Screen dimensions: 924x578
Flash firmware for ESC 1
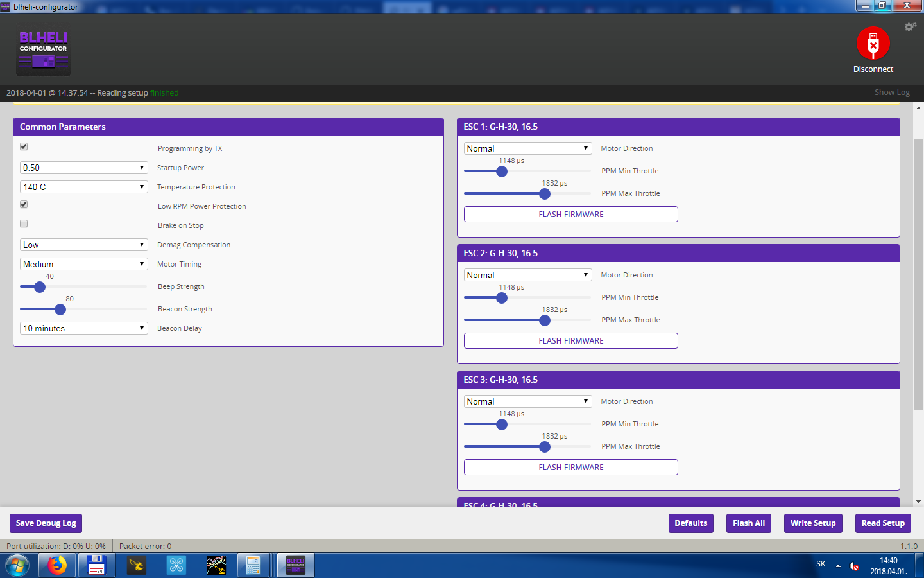click(571, 215)
